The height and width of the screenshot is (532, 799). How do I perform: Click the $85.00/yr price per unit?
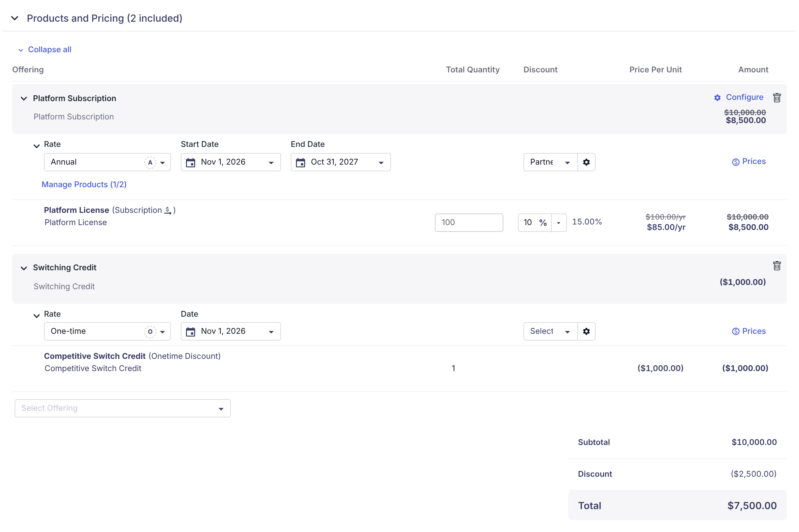point(666,227)
